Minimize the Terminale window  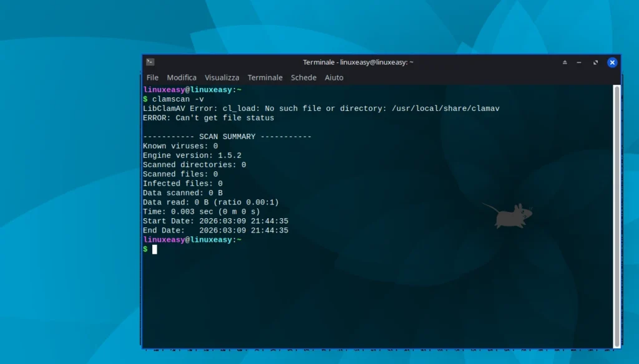pos(580,62)
